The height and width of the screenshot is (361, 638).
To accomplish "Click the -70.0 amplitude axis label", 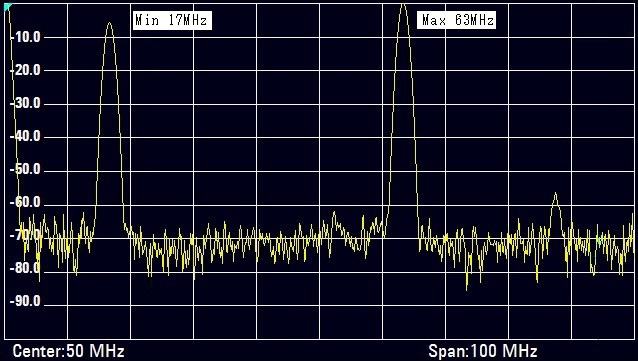I will coord(25,235).
